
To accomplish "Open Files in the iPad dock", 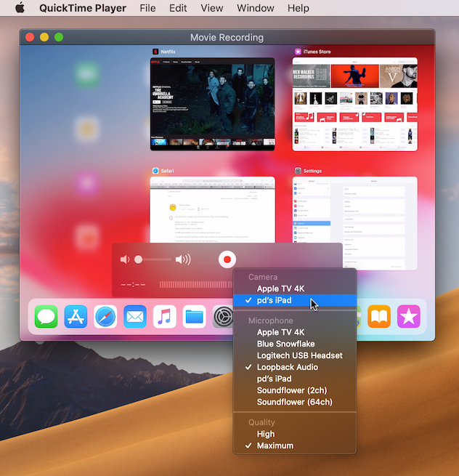I will (194, 317).
